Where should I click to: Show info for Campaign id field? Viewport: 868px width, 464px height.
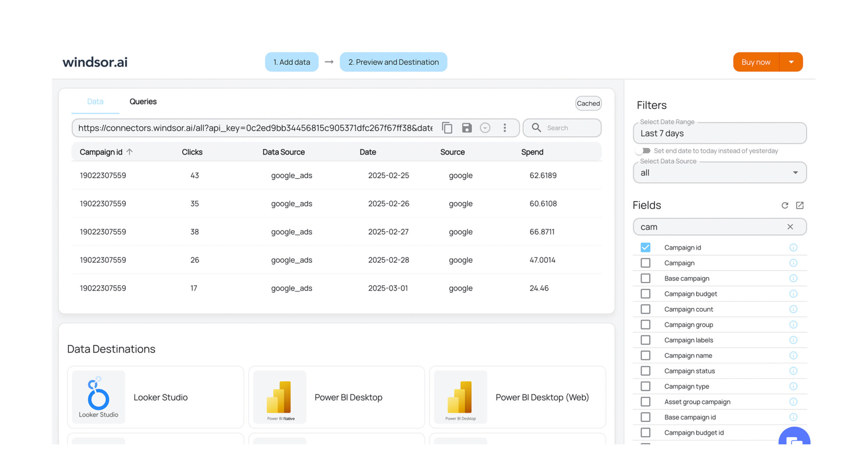tap(793, 247)
